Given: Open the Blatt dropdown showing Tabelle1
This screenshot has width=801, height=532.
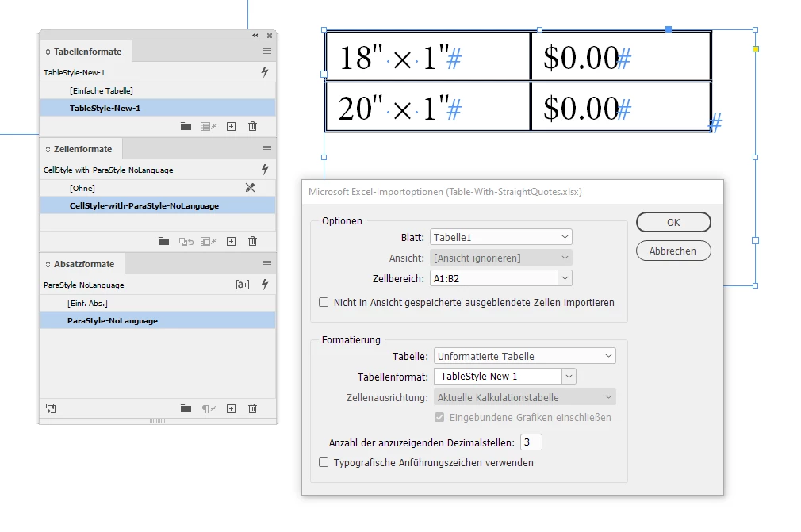Looking at the screenshot, I should [500, 237].
